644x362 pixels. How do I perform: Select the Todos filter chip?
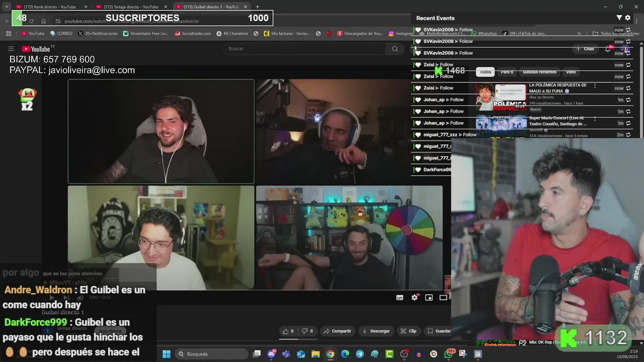[486, 72]
